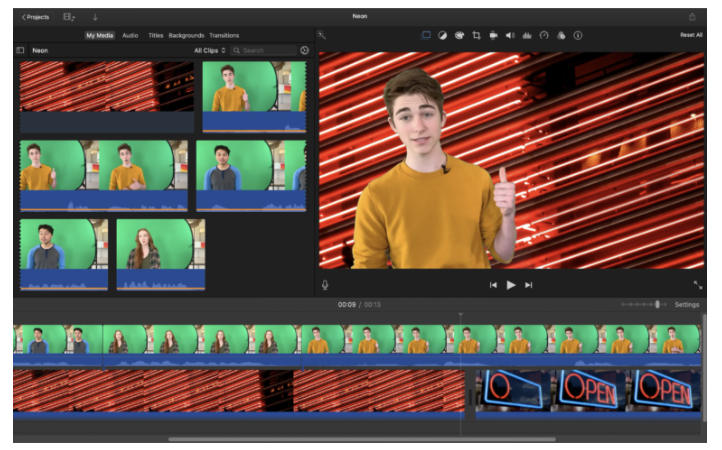Toggle fullscreen playback in viewer

[x=697, y=285]
